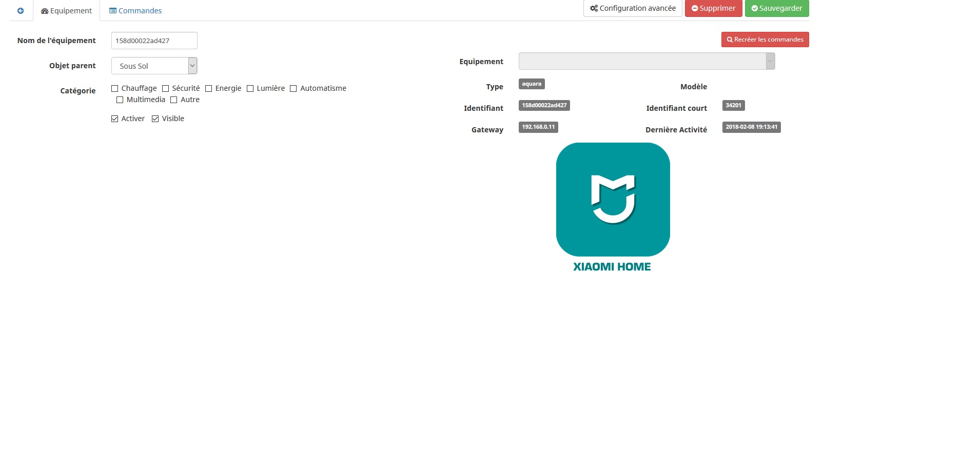Toggle the Visible checkbox
The image size is (980, 453).
tap(155, 119)
